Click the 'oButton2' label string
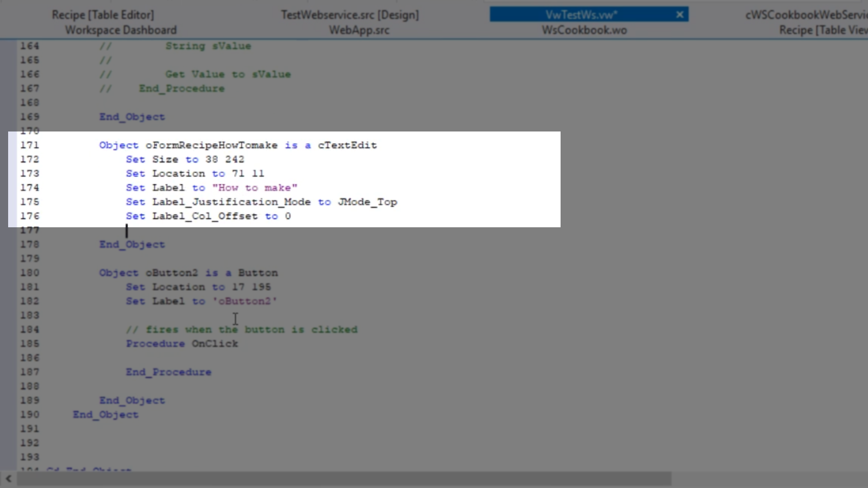868x488 pixels. [245, 301]
